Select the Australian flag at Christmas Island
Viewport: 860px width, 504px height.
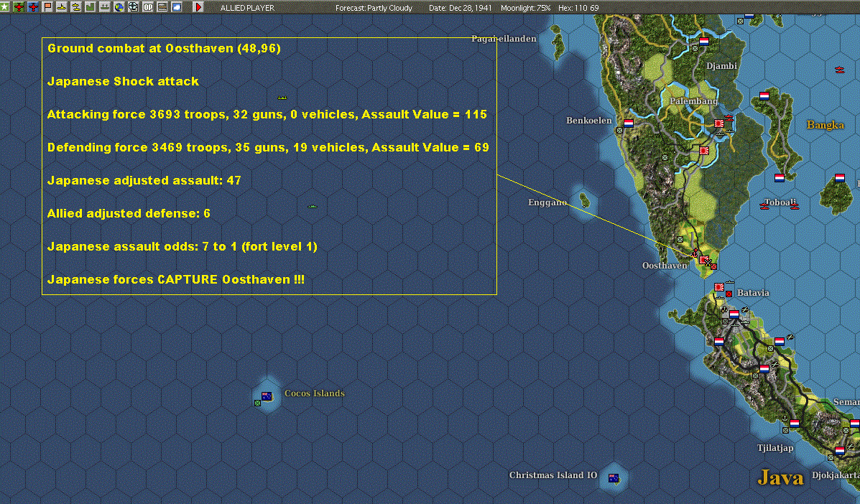coord(614,478)
